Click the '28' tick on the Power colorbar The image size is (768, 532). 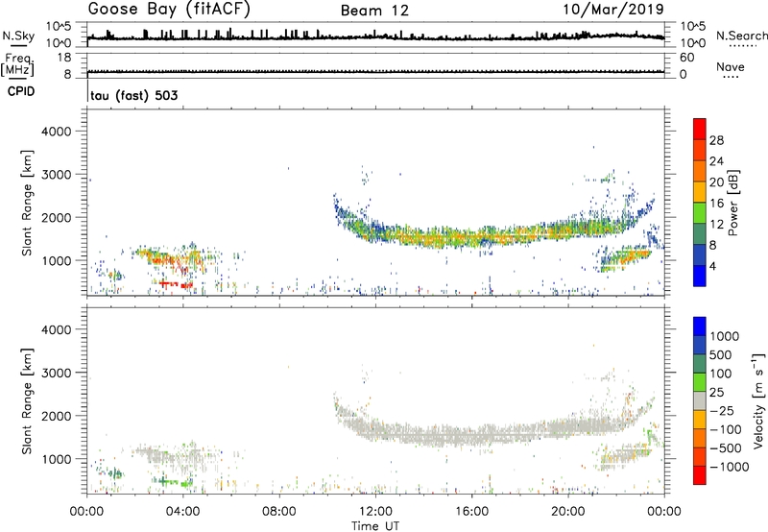[716, 140]
